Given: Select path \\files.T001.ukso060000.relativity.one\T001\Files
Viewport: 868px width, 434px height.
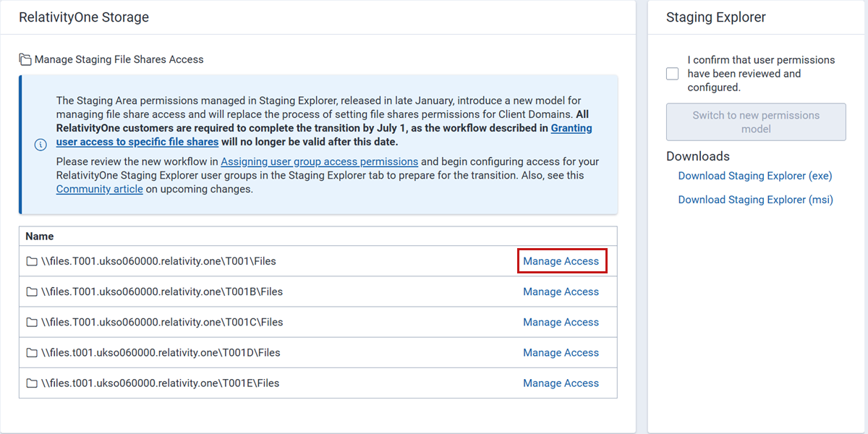Looking at the screenshot, I should click(x=158, y=261).
